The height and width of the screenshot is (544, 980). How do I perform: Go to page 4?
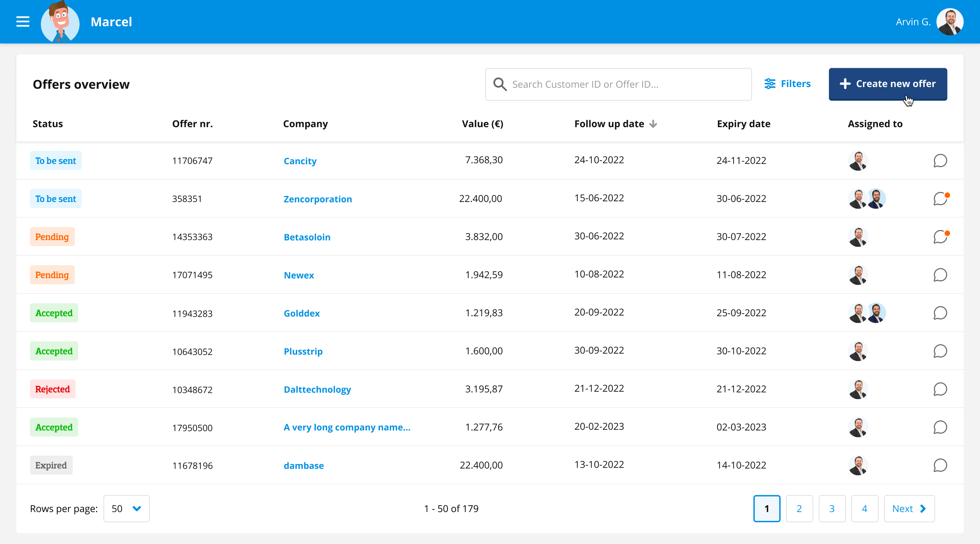coord(864,509)
